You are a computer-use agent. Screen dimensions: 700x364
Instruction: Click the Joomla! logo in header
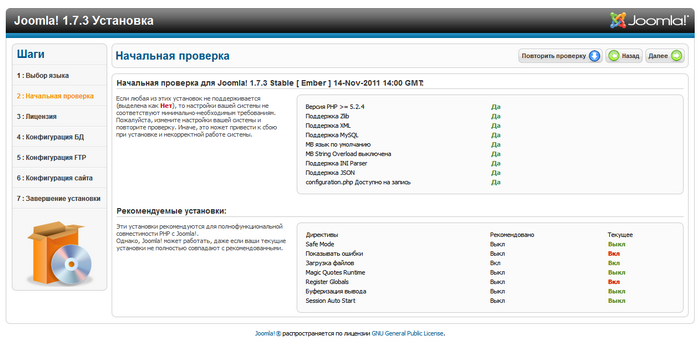coord(650,20)
